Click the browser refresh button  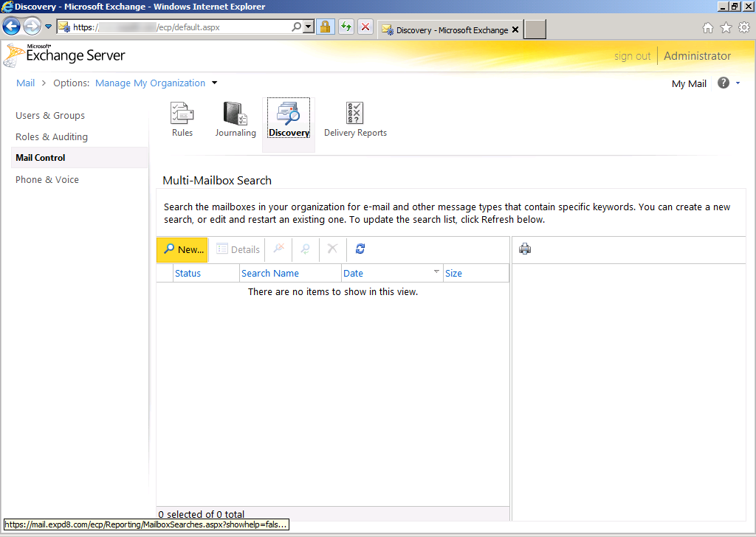click(346, 27)
